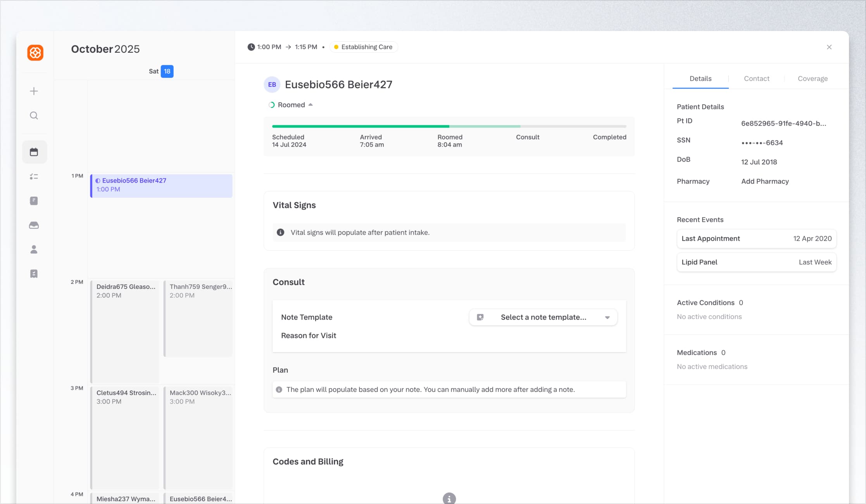Open the patients person icon
The height and width of the screenshot is (504, 866).
(x=34, y=250)
